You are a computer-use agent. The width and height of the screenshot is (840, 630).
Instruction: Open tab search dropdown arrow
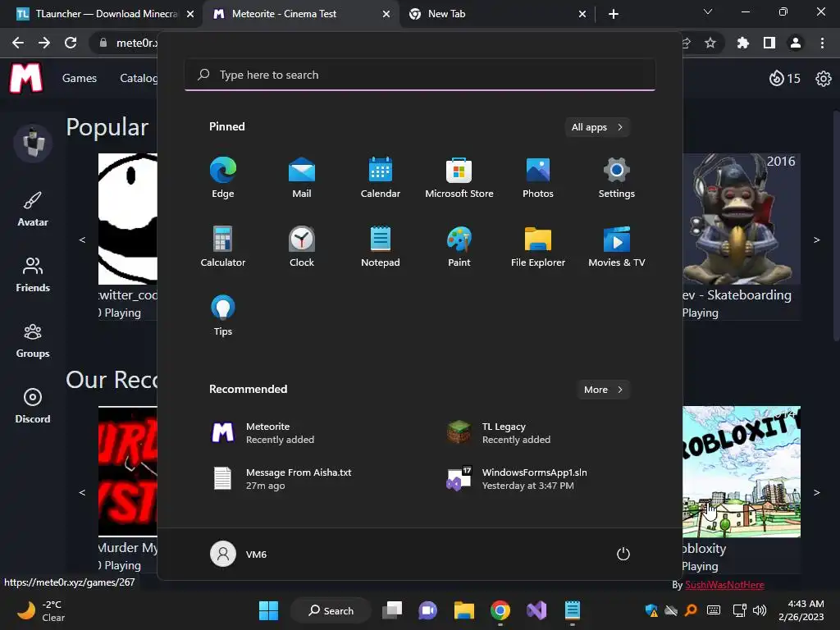click(x=708, y=11)
